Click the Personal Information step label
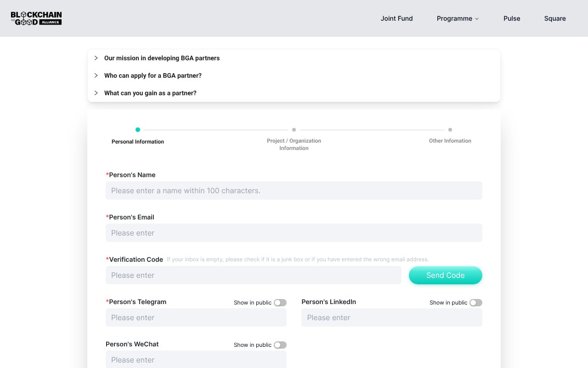 click(x=138, y=142)
